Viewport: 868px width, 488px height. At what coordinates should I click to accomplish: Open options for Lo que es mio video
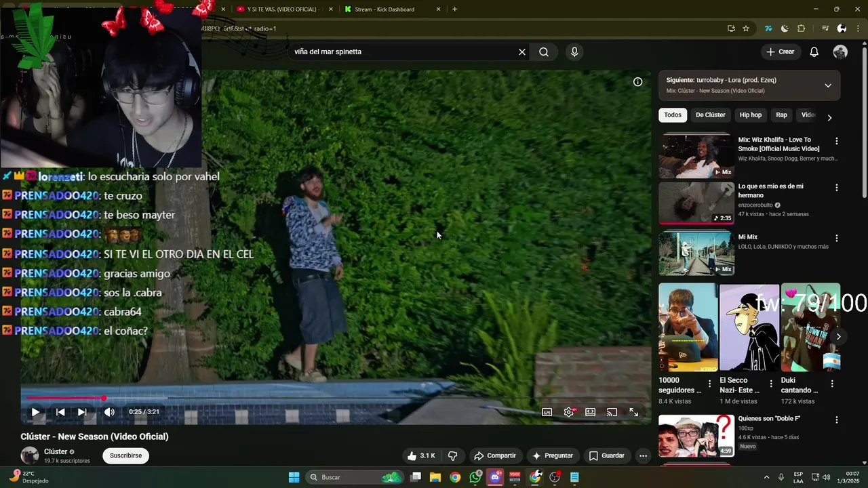837,188
